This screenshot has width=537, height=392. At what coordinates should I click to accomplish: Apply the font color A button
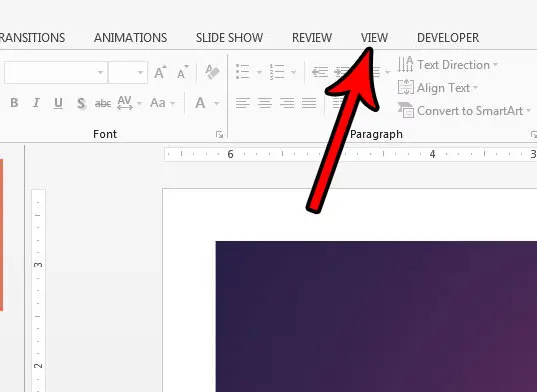(200, 103)
